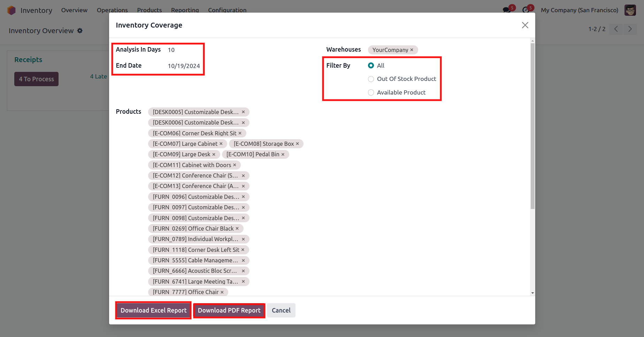Image resolution: width=644 pixels, height=337 pixels.
Task: Remove [FURN_0789] Individual Workplace tag
Action: point(243,239)
